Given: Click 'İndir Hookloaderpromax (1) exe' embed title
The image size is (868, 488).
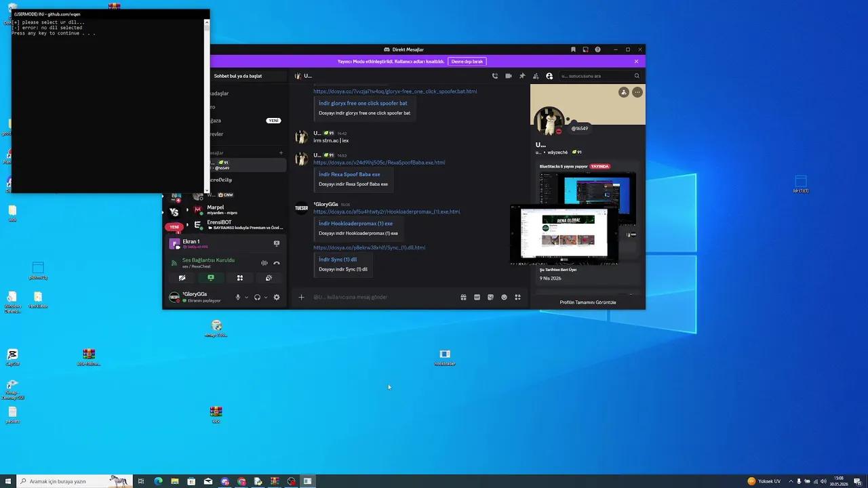Looking at the screenshot, I should (x=355, y=223).
